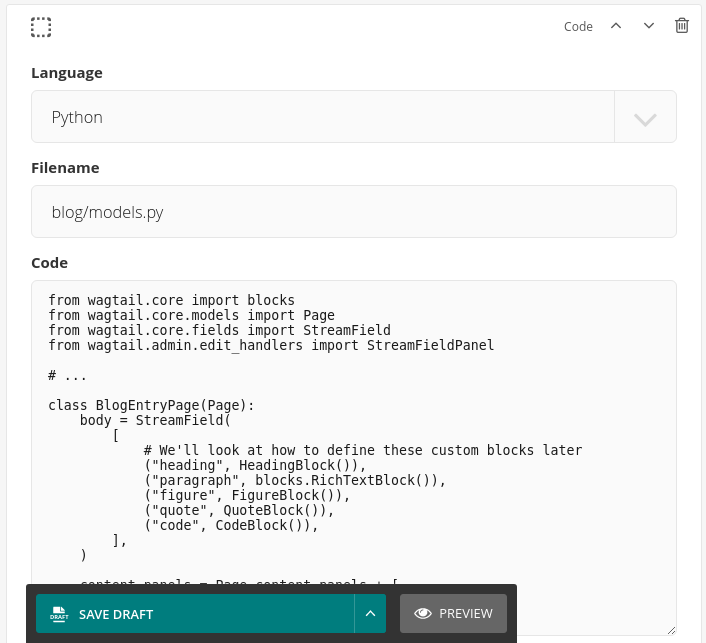Click the eye icon on Preview button

(423, 614)
